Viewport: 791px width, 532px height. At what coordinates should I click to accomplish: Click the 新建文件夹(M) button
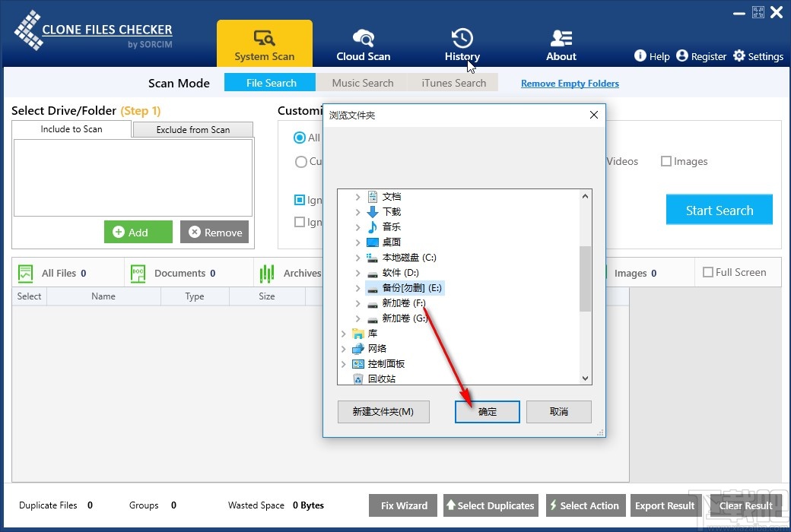pos(383,411)
